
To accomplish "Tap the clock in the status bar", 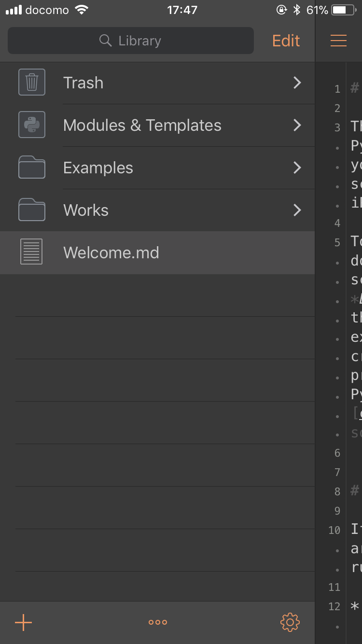I will (182, 10).
